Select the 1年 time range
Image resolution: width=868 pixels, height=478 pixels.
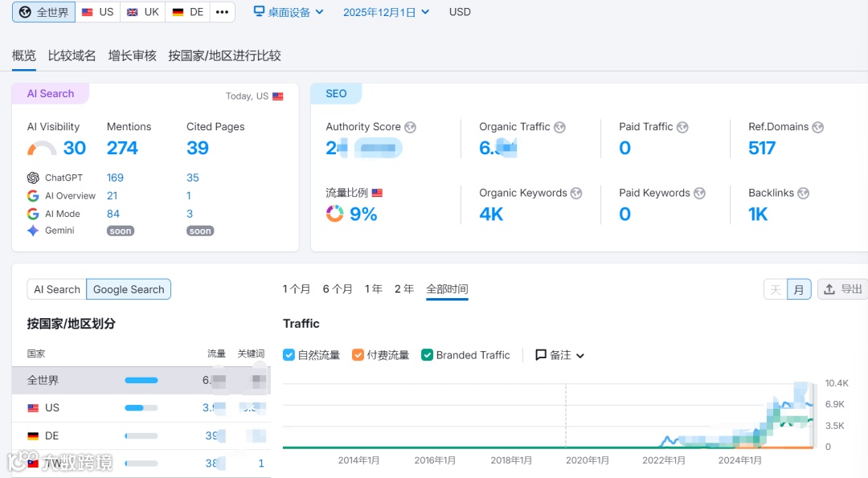pyautogui.click(x=374, y=289)
